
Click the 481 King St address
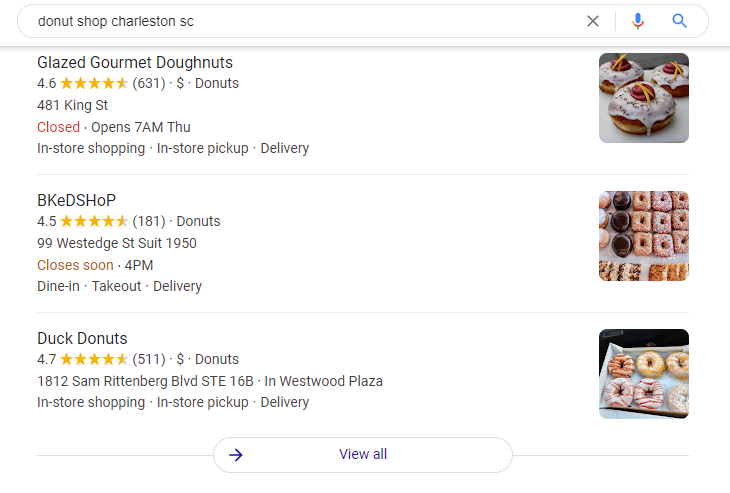(x=73, y=105)
